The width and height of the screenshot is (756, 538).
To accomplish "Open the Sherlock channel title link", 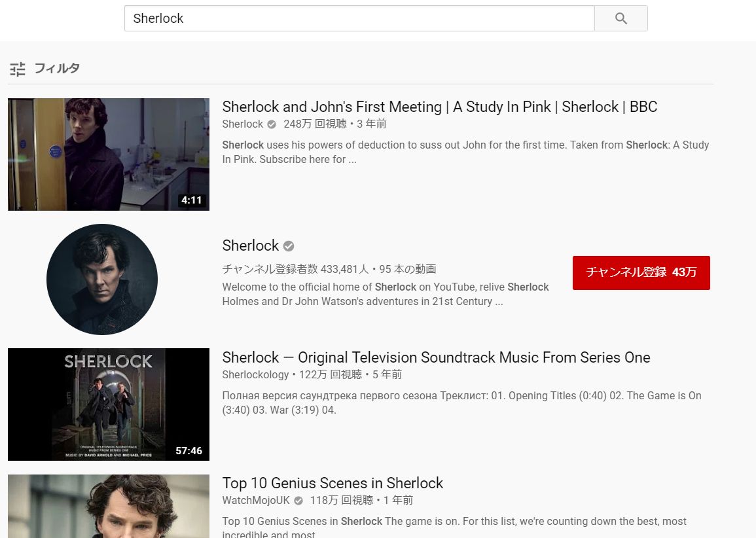I will point(251,245).
